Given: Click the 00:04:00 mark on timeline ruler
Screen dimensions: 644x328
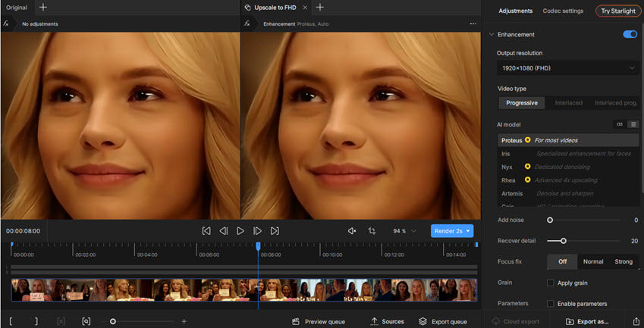Looking at the screenshot, I should click(147, 255).
